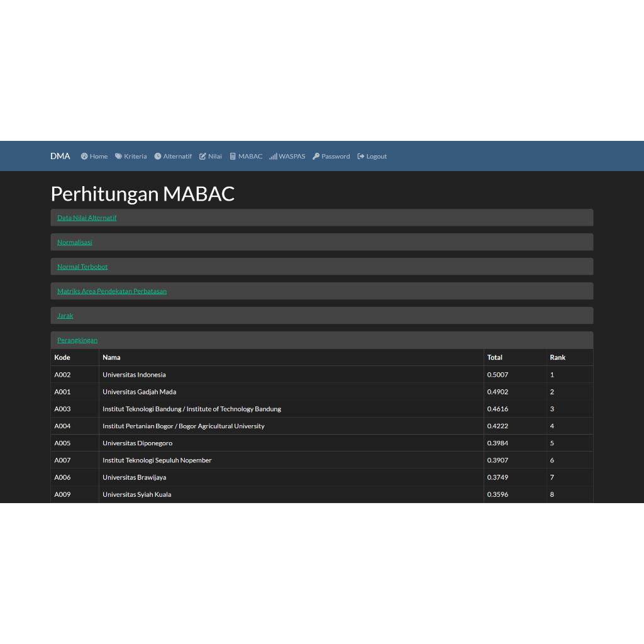Expand the Data Nilai Alternatif panel
Screen dimensions: 644x644
[x=87, y=218]
